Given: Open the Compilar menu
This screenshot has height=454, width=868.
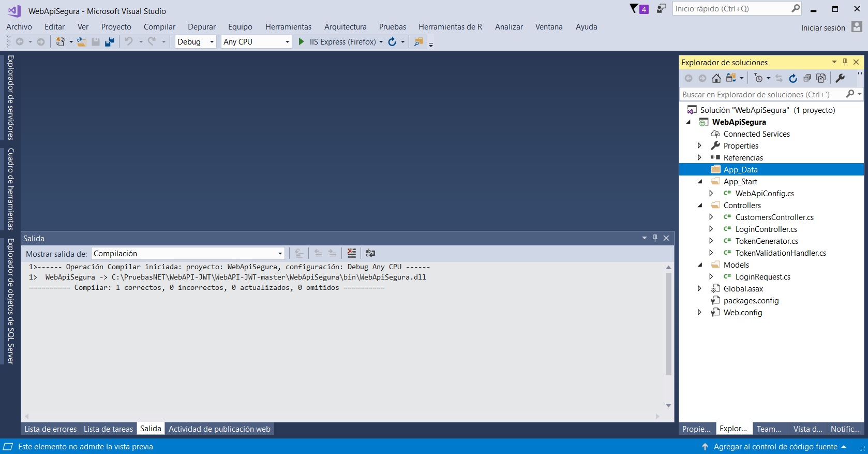Looking at the screenshot, I should coord(159,27).
